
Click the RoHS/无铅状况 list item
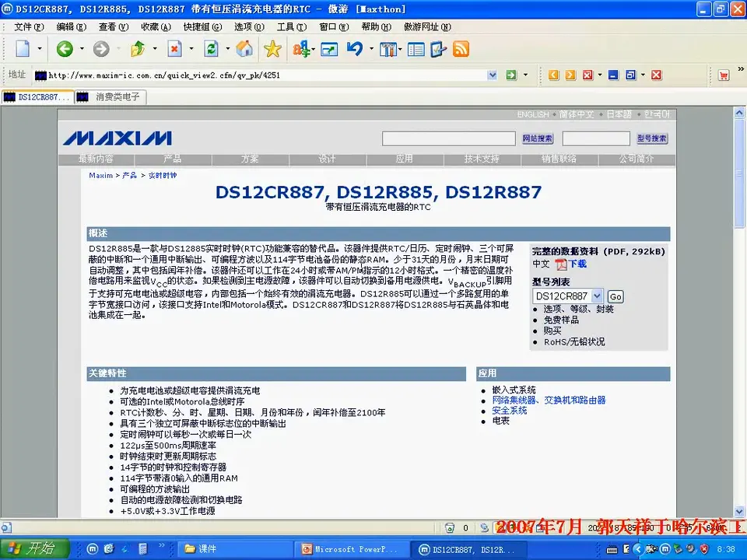pos(574,342)
